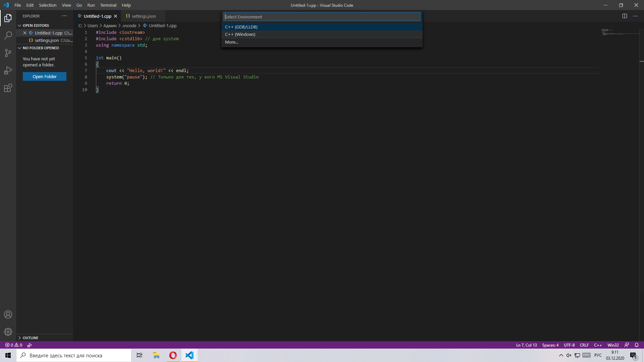
Task: Open the Go menu
Action: pos(79,5)
